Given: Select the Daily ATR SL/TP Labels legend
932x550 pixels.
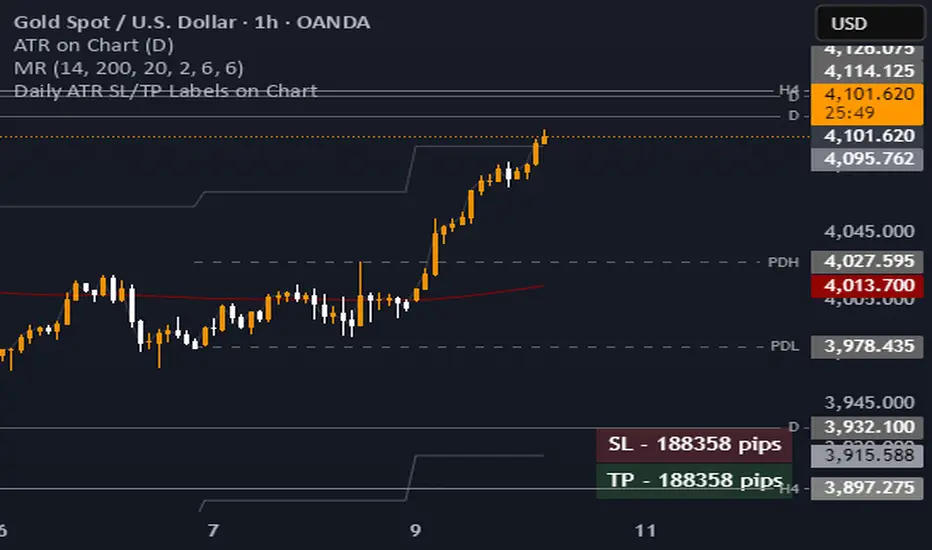Looking at the screenshot, I should coord(166,90).
